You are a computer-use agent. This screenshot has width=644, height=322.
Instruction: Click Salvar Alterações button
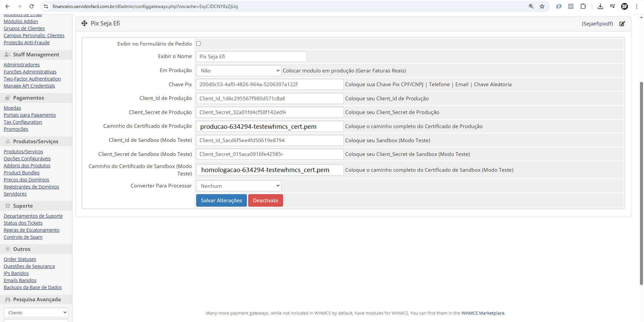tap(221, 201)
